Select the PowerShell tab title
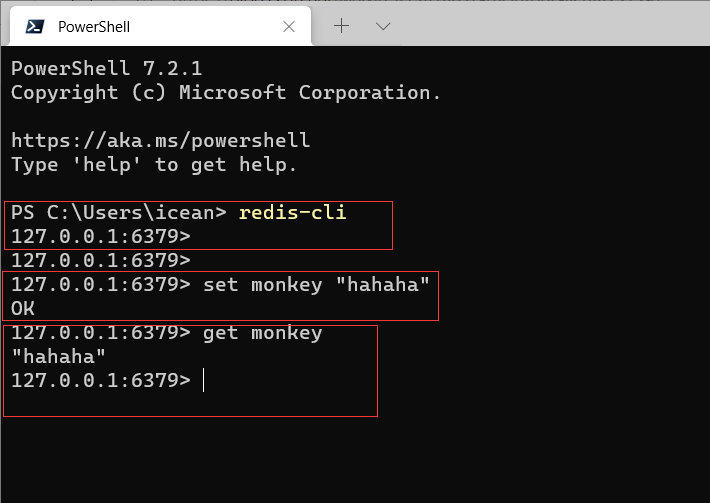The image size is (710, 503). click(94, 27)
